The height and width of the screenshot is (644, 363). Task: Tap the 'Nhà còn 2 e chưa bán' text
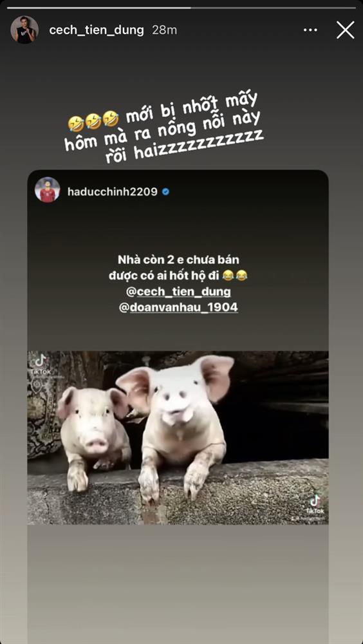[x=178, y=260]
